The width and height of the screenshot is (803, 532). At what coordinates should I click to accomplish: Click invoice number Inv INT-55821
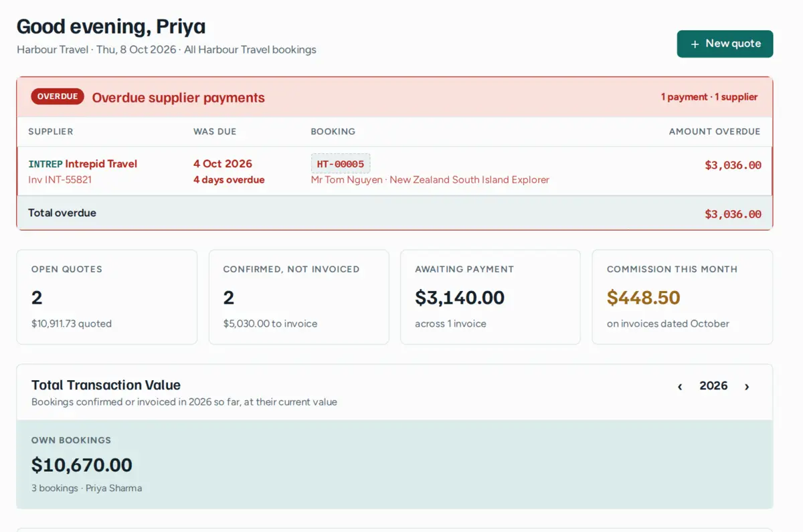(60, 179)
